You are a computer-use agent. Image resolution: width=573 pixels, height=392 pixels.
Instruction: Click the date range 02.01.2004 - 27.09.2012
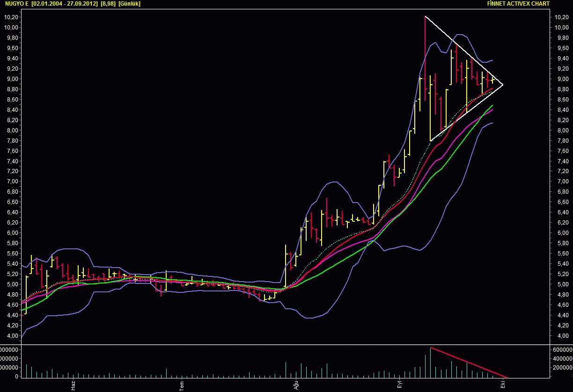pos(65,4)
